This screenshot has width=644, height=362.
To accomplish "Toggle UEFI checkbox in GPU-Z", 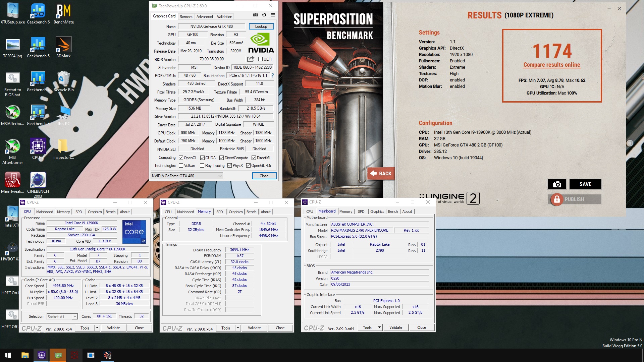I will (x=261, y=59).
